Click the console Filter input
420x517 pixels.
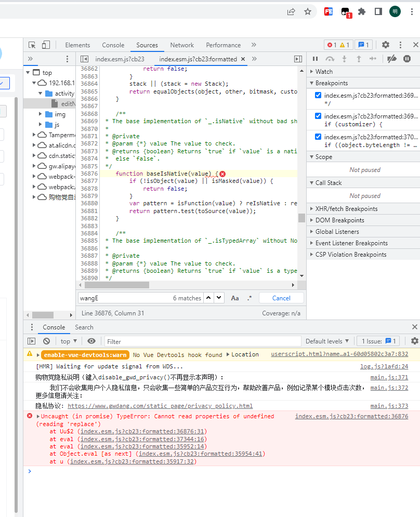[x=203, y=341]
